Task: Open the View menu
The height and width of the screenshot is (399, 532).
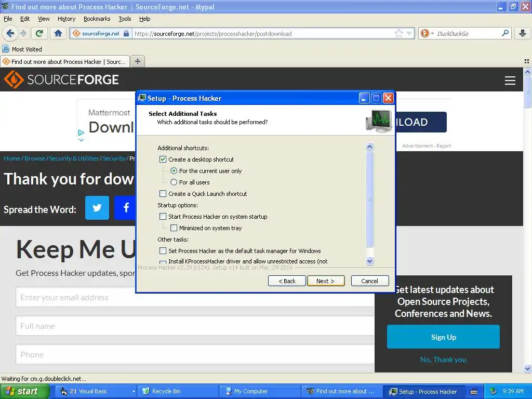Action: coord(44,19)
